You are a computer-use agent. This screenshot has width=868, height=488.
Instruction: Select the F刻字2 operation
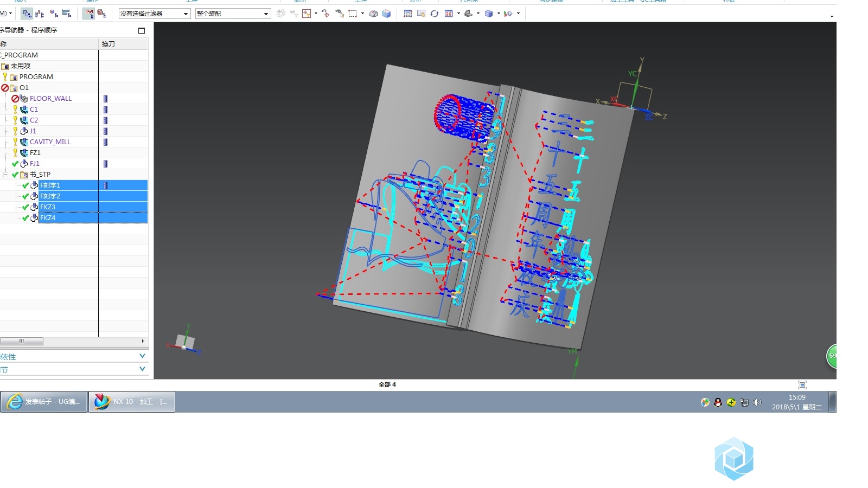coord(50,196)
